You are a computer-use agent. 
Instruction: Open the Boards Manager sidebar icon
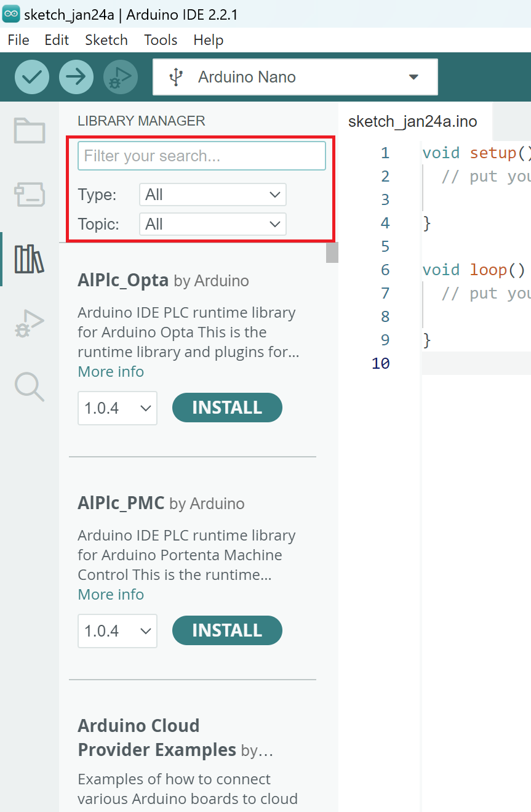click(30, 194)
